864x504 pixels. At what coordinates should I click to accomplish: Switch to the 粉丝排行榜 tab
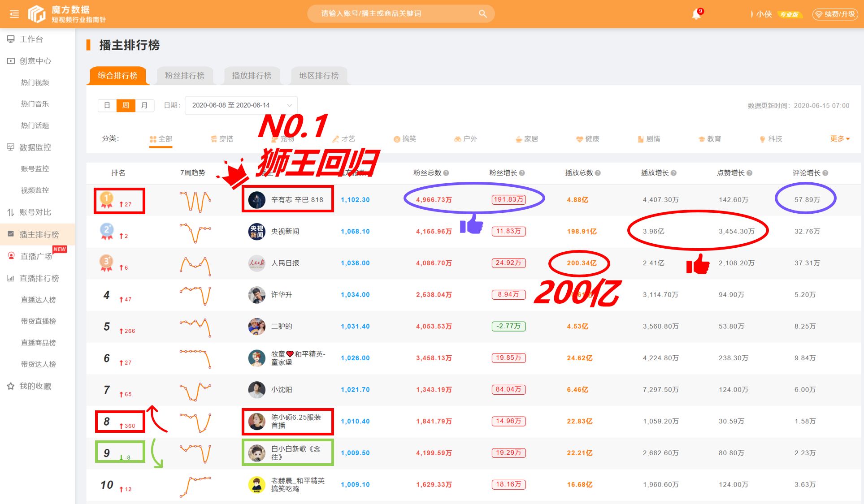(184, 75)
